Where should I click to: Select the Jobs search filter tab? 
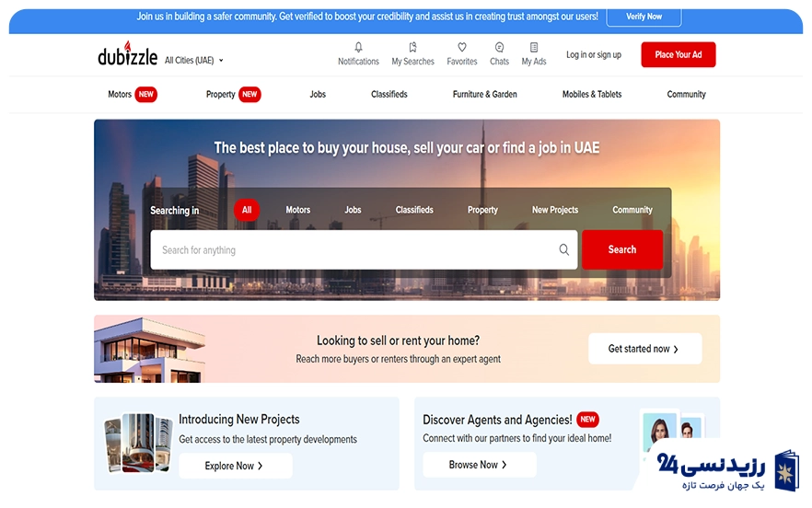coord(353,210)
